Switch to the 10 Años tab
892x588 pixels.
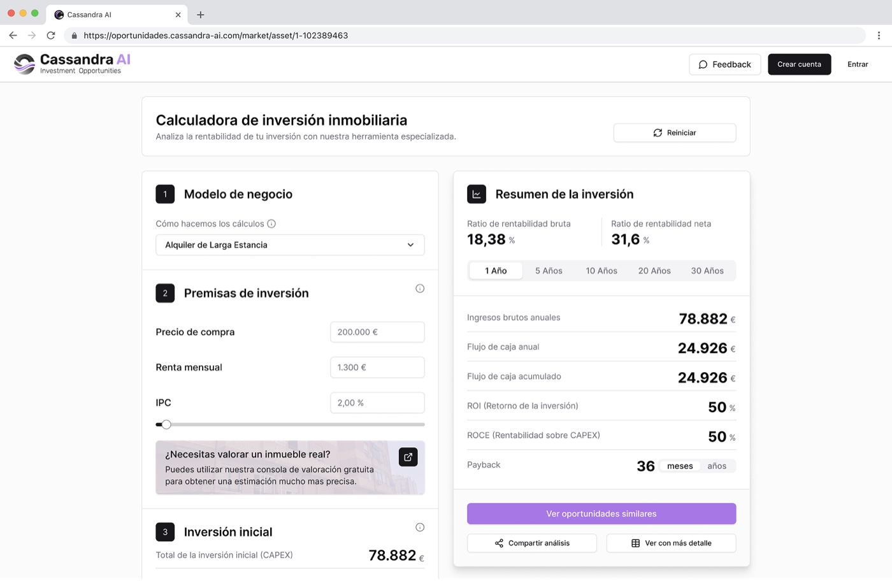(x=601, y=271)
